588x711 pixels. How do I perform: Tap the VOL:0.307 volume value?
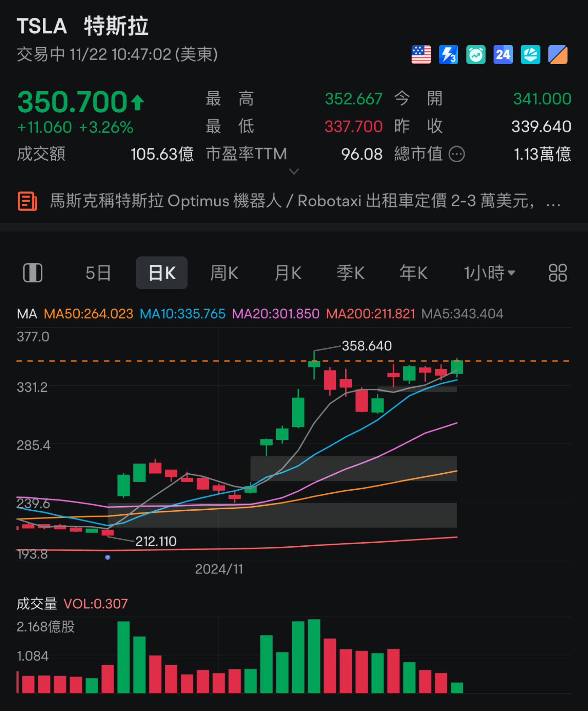click(96, 604)
